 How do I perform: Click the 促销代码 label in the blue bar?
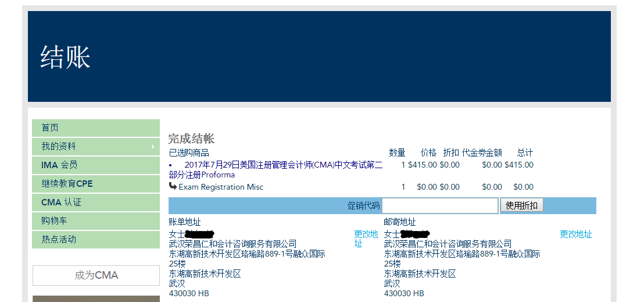(x=363, y=205)
